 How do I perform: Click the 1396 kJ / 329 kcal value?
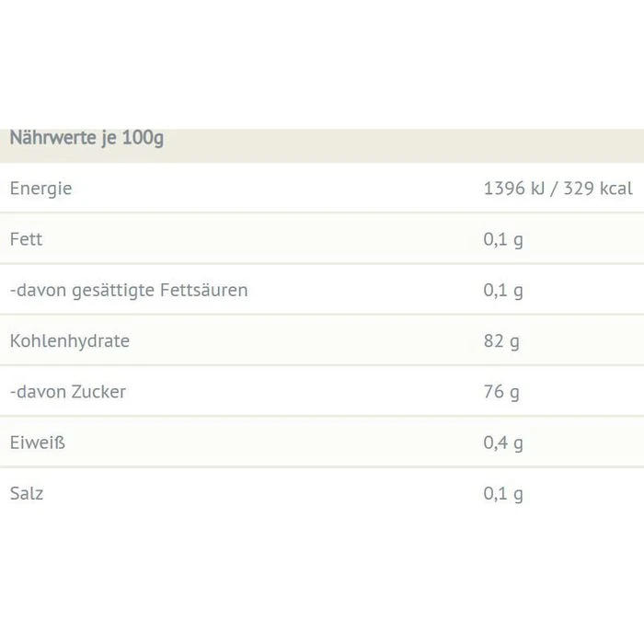tap(558, 189)
